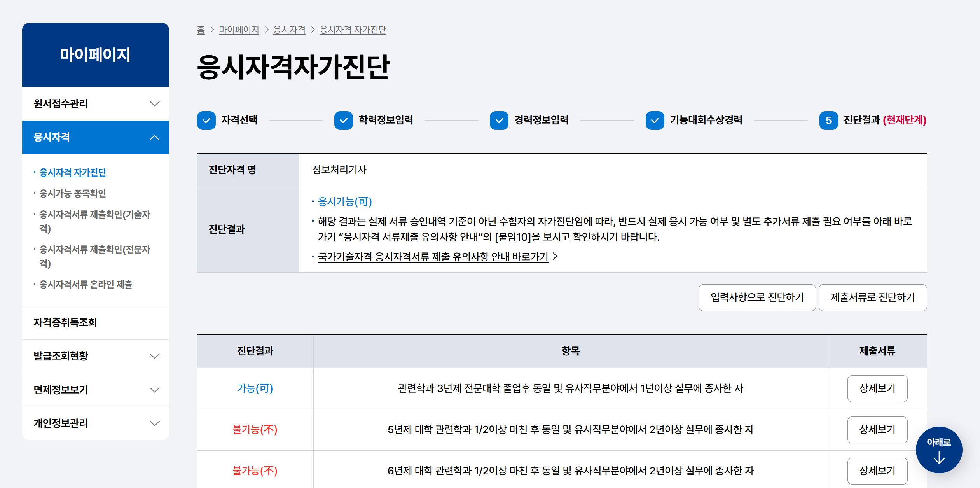
Task: Expand the 면제정보보기 sidebar menu
Action: coord(154,390)
